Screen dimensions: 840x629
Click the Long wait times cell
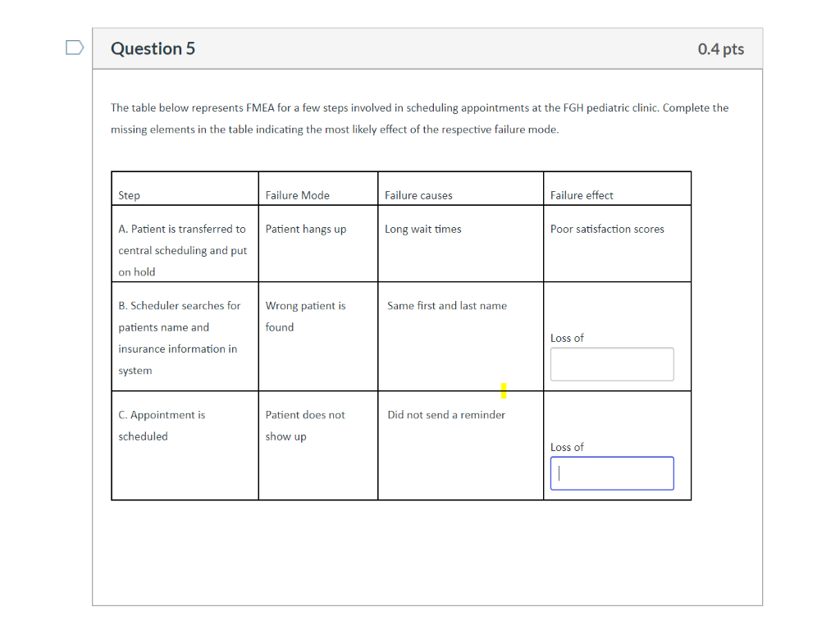tap(423, 229)
